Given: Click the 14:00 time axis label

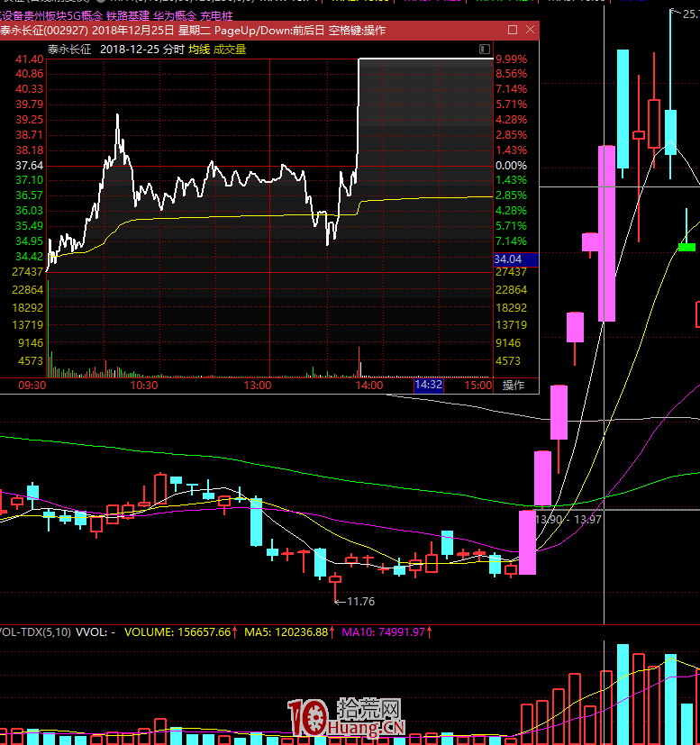Looking at the screenshot, I should (369, 386).
